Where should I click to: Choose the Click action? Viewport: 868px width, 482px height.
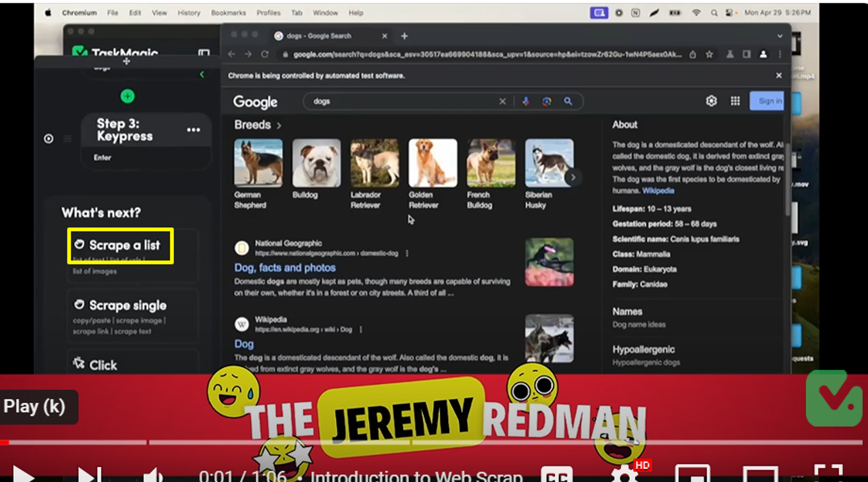132,363
